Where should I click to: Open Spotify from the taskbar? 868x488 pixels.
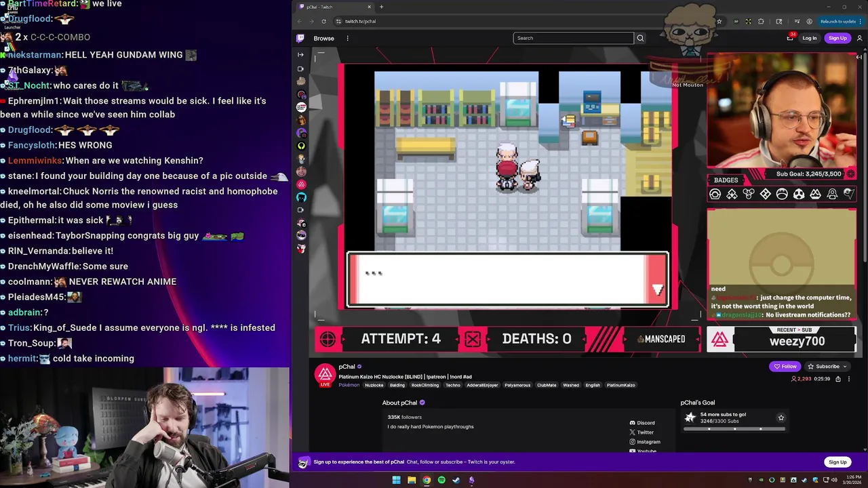441,481
